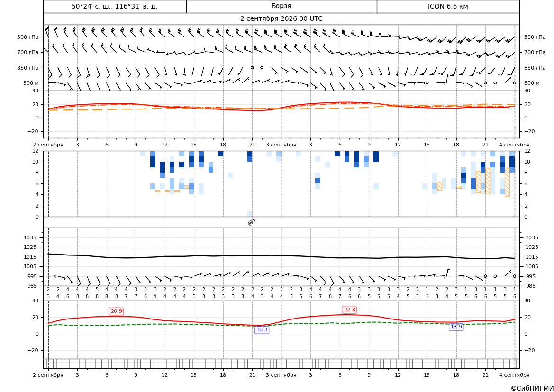Click the 2 сентября 2026 00 UTC title

click(282, 19)
